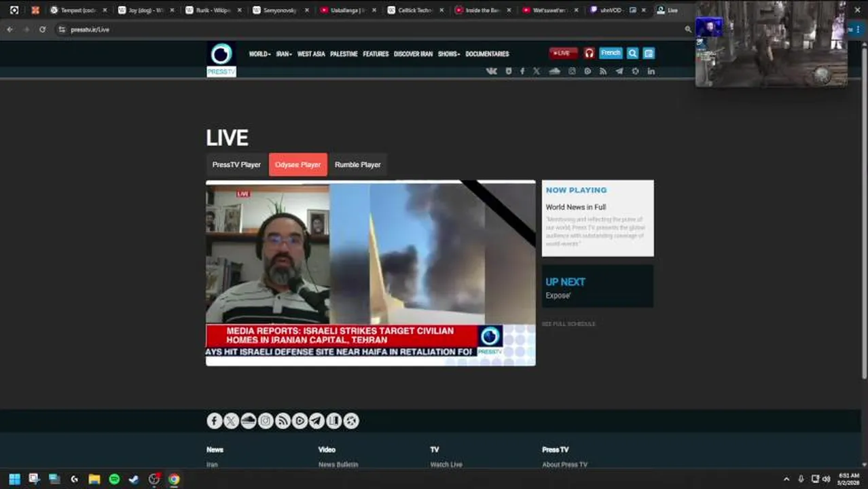Click the footer X circle icon
This screenshot has height=489, width=868.
(232, 421)
